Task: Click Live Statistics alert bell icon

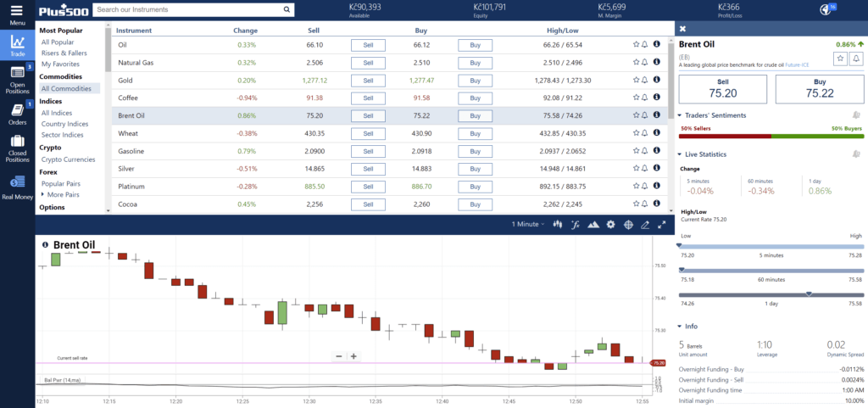Action: coord(856,154)
